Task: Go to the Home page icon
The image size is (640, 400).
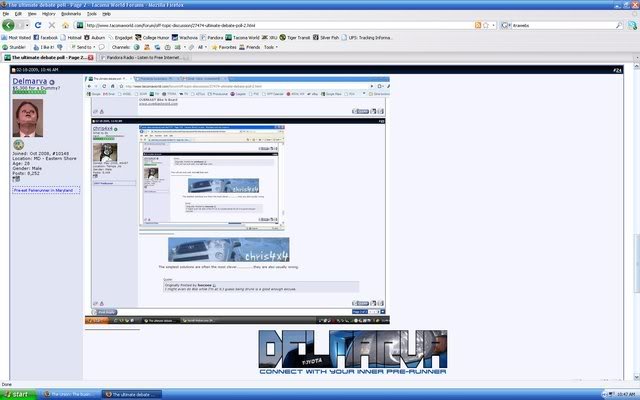Action: 65,25
